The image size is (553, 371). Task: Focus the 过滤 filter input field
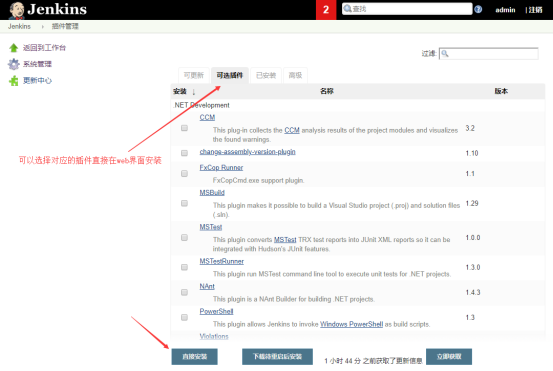(x=488, y=54)
